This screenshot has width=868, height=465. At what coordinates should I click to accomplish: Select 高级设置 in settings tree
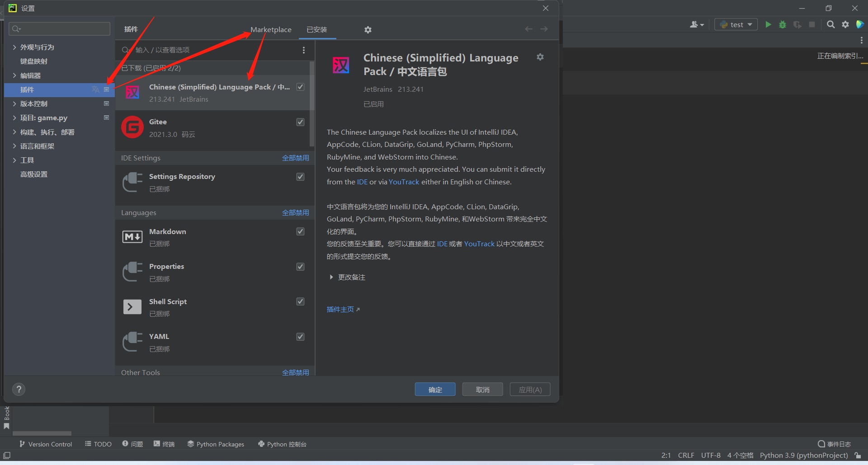34,174
